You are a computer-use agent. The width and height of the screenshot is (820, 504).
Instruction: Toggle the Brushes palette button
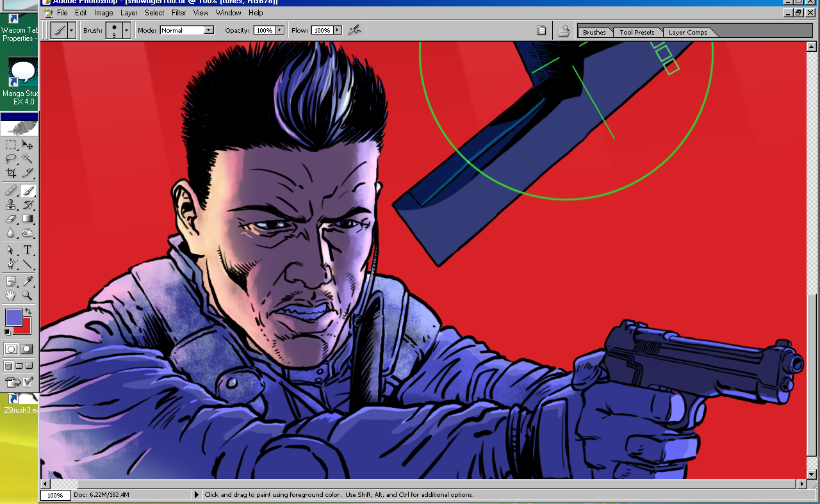[x=541, y=30]
